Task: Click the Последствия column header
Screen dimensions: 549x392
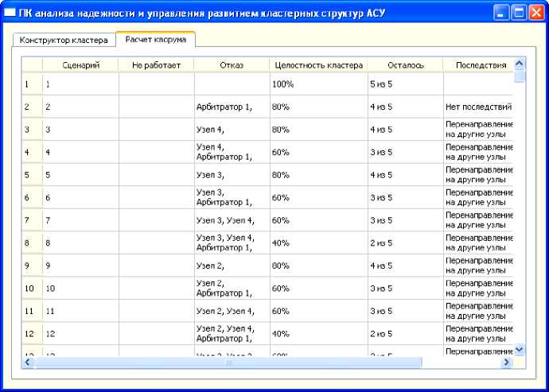Action: [478, 65]
